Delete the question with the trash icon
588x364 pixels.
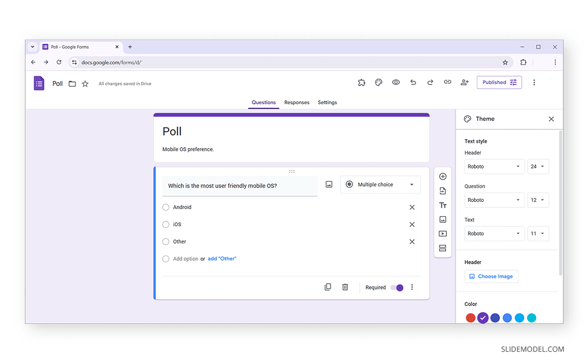point(345,287)
